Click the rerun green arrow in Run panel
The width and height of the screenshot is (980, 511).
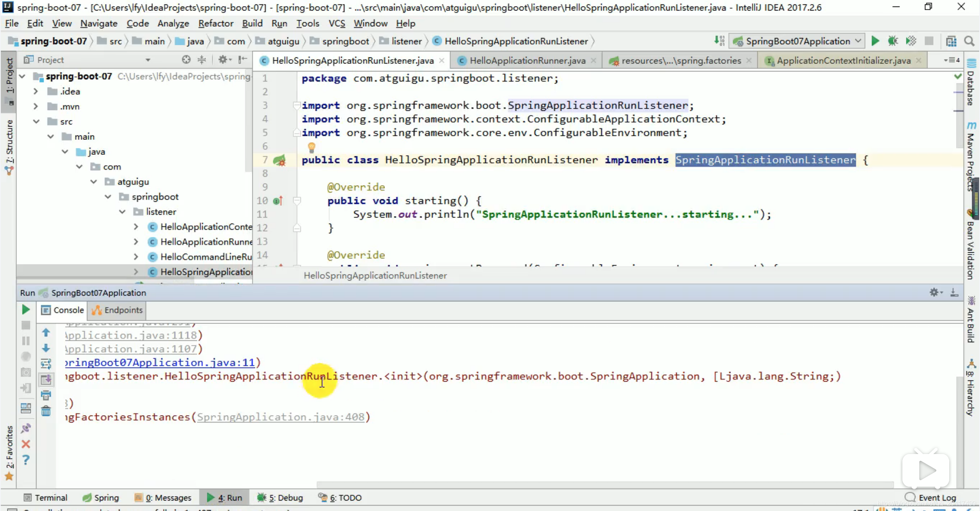(x=25, y=310)
